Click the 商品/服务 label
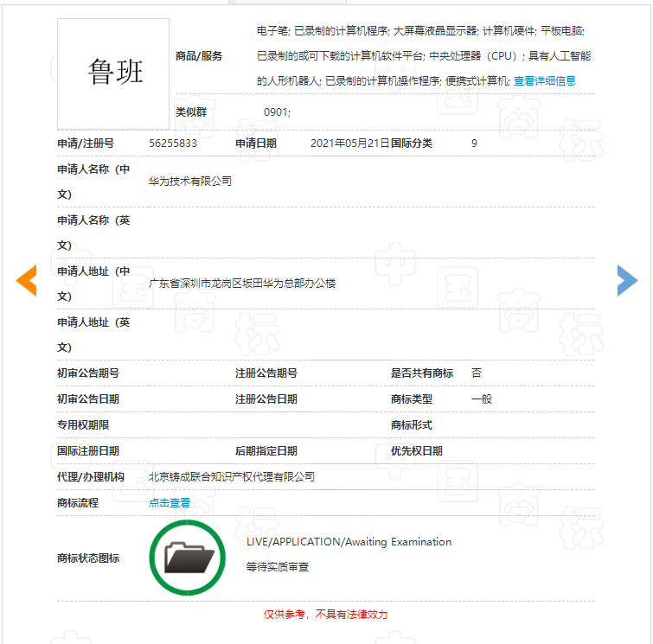The width and height of the screenshot is (653, 644). (199, 56)
